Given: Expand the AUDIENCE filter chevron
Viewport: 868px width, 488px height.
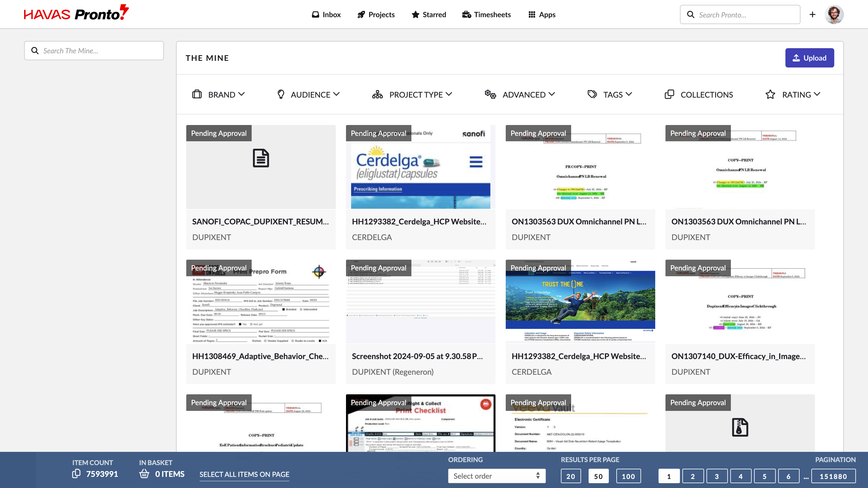Looking at the screenshot, I should coord(336,94).
